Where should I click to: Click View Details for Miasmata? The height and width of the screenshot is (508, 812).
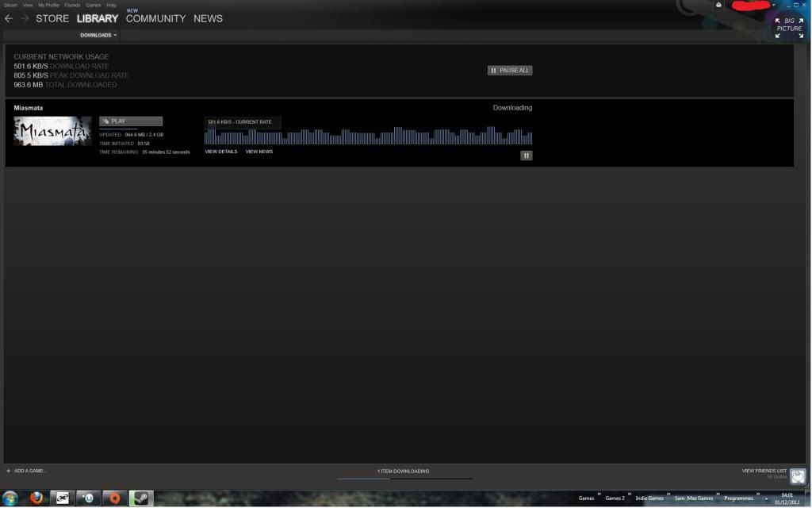pos(220,152)
